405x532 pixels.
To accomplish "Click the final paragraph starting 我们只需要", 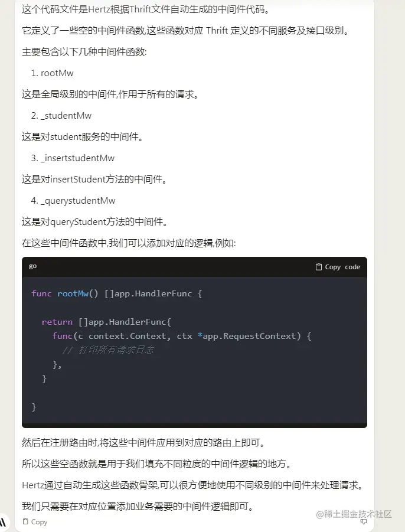I will click(x=138, y=506).
